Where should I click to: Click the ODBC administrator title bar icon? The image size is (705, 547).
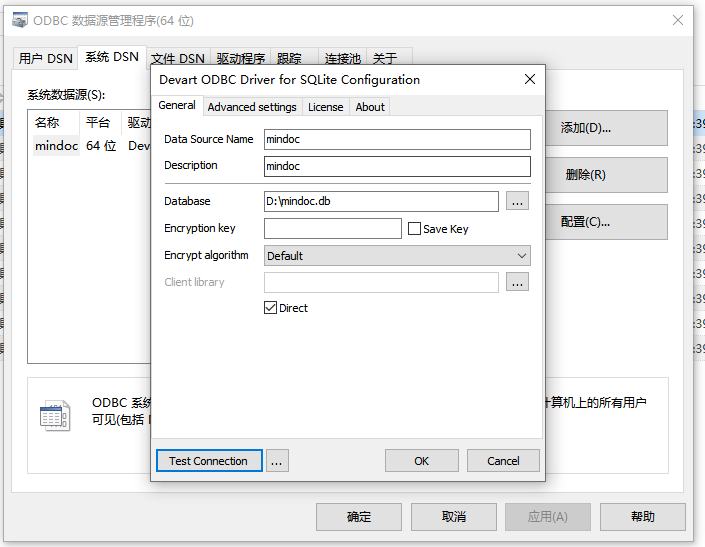pyautogui.click(x=19, y=19)
